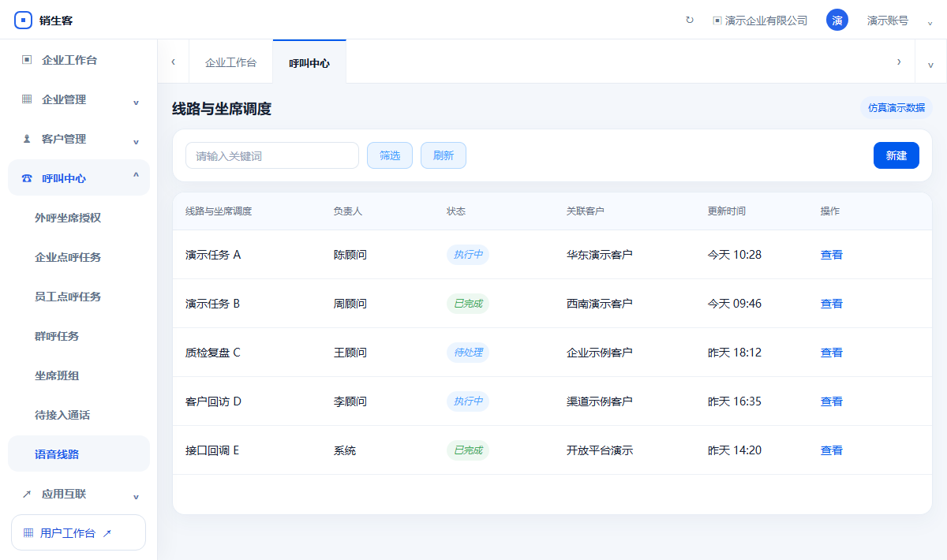View details of 演示任务 B
Image resolution: width=947 pixels, height=560 pixels.
click(832, 304)
